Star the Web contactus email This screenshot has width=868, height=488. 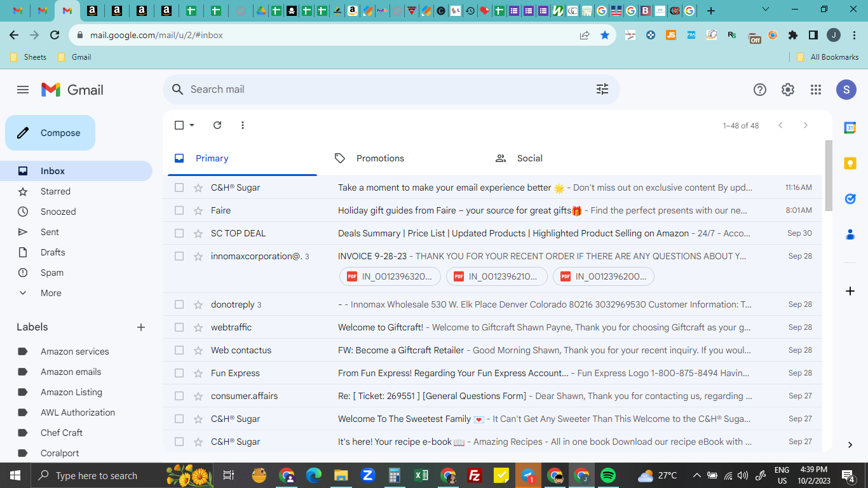pyautogui.click(x=198, y=350)
